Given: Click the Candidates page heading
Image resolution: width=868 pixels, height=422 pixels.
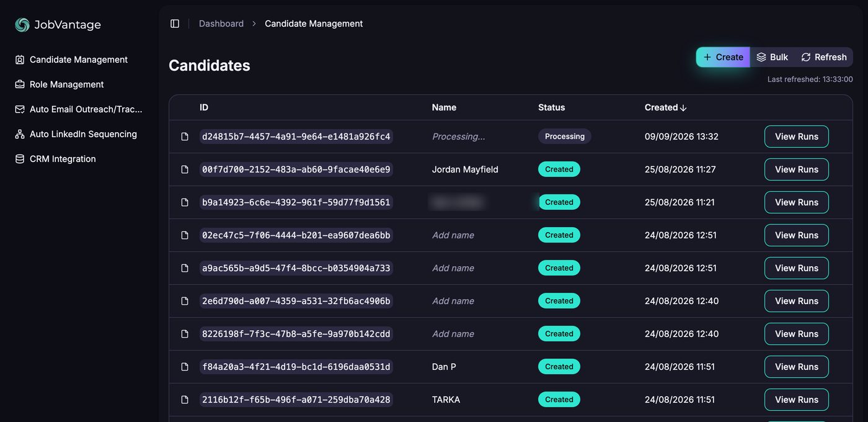Looking at the screenshot, I should pyautogui.click(x=210, y=66).
